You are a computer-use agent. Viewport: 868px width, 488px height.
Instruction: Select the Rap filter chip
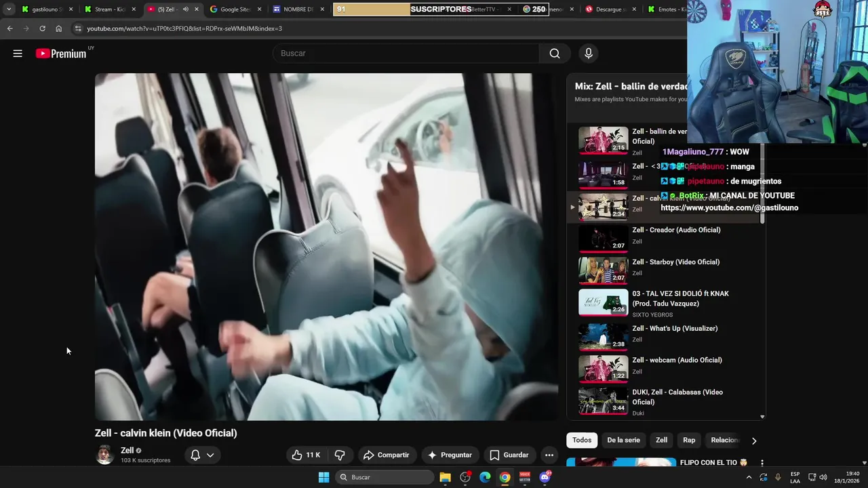point(689,441)
